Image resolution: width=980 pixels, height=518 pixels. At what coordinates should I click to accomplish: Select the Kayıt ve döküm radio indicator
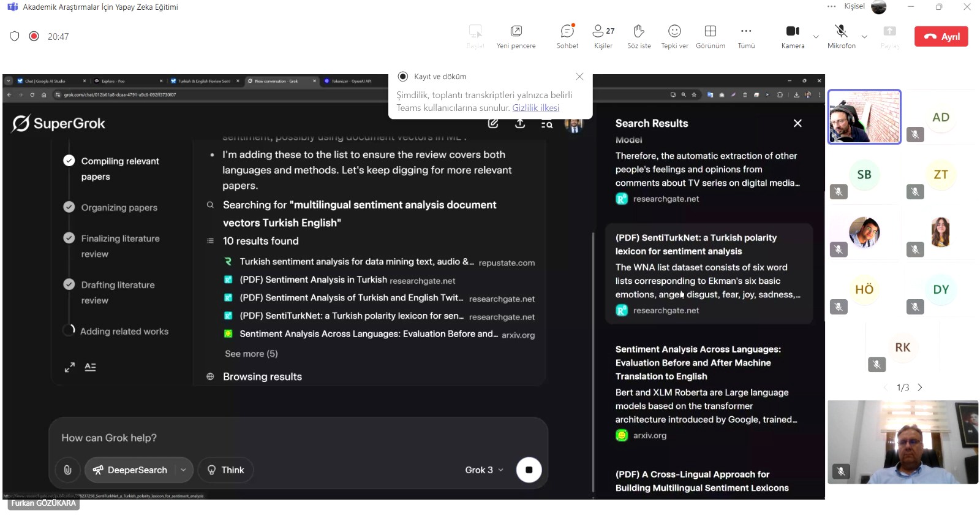click(403, 77)
